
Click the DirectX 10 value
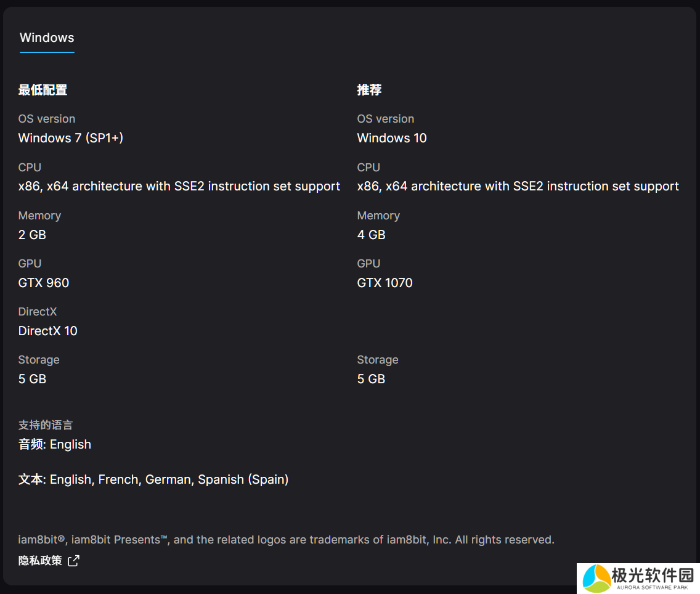(48, 331)
